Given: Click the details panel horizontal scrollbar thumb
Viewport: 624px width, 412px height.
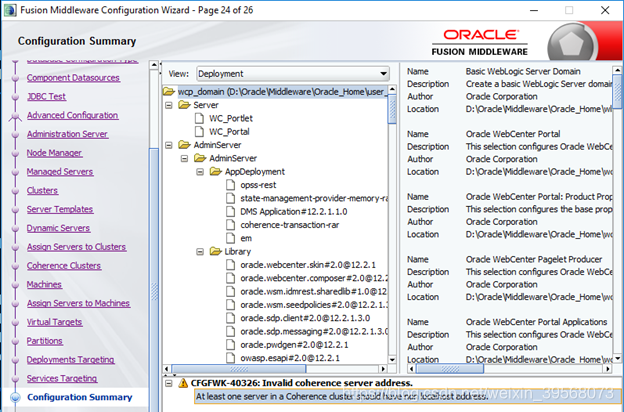Looking at the screenshot, I should click(450, 369).
